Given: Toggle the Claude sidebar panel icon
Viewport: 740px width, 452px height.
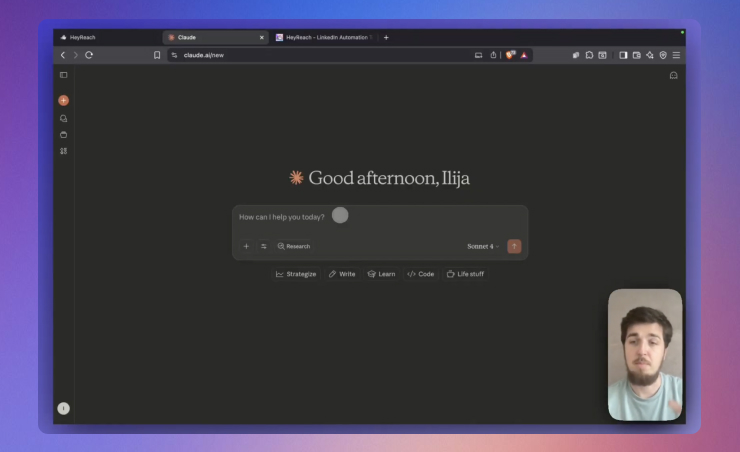Looking at the screenshot, I should point(63,75).
